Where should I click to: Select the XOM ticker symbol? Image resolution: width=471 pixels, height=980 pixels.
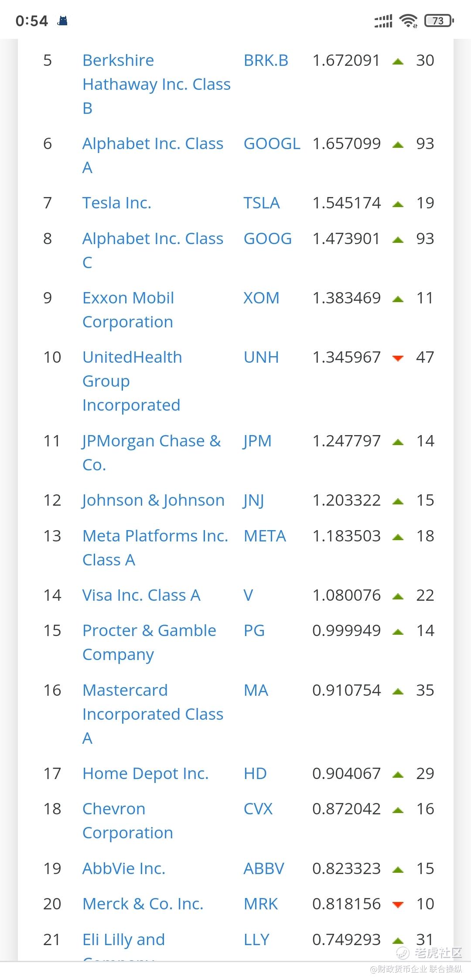point(261,298)
